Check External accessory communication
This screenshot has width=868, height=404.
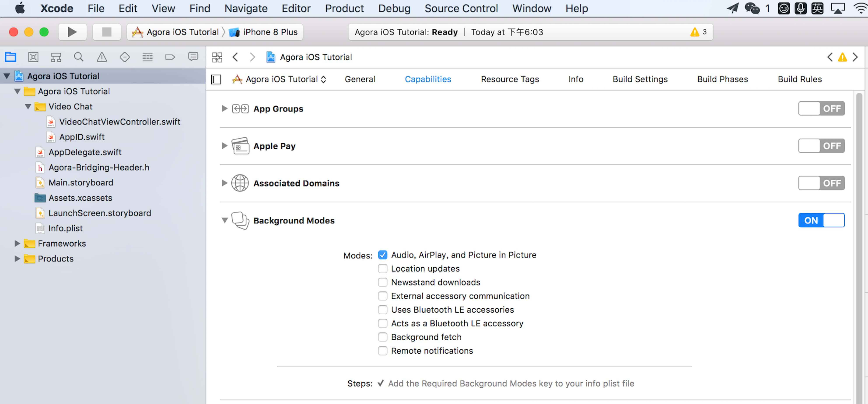point(382,296)
